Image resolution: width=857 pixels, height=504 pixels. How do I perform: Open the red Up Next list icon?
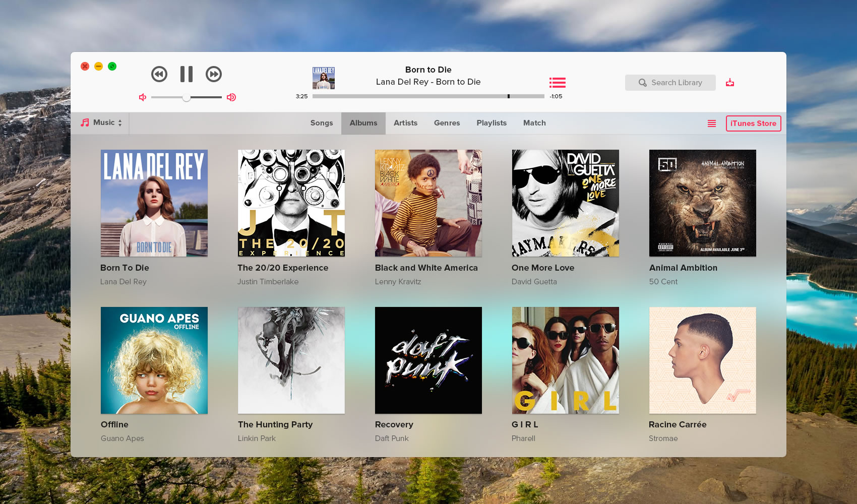pos(558,83)
